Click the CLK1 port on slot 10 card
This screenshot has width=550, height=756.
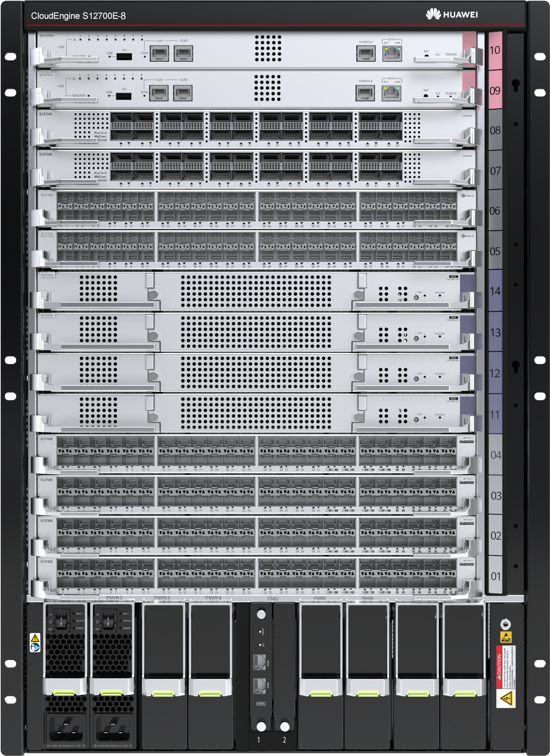[x=160, y=53]
